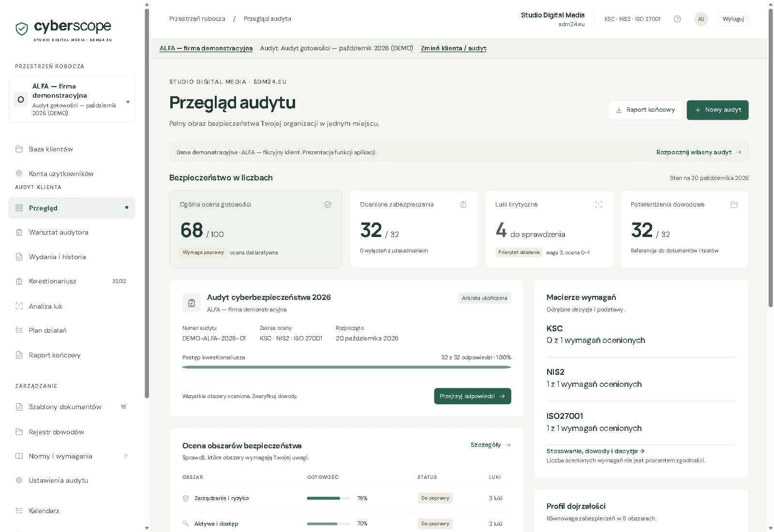
Task: Click clipboard icon in Ocenione zabezpieczenia card
Action: 463,205
